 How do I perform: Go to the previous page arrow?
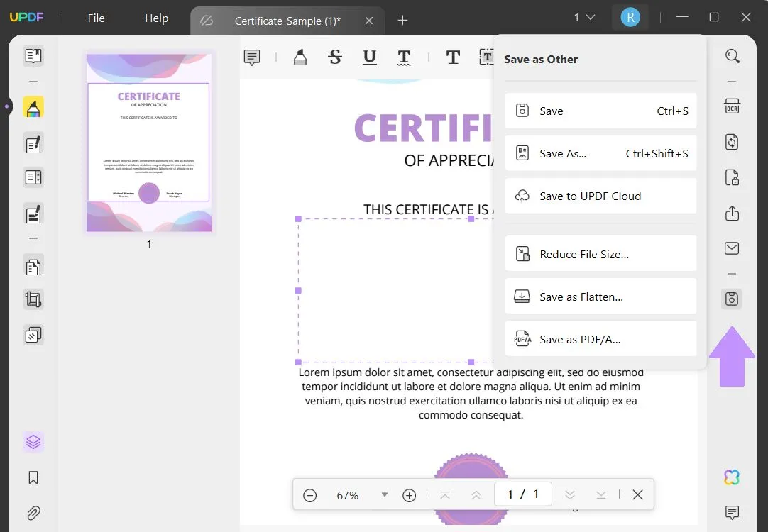(x=476, y=495)
